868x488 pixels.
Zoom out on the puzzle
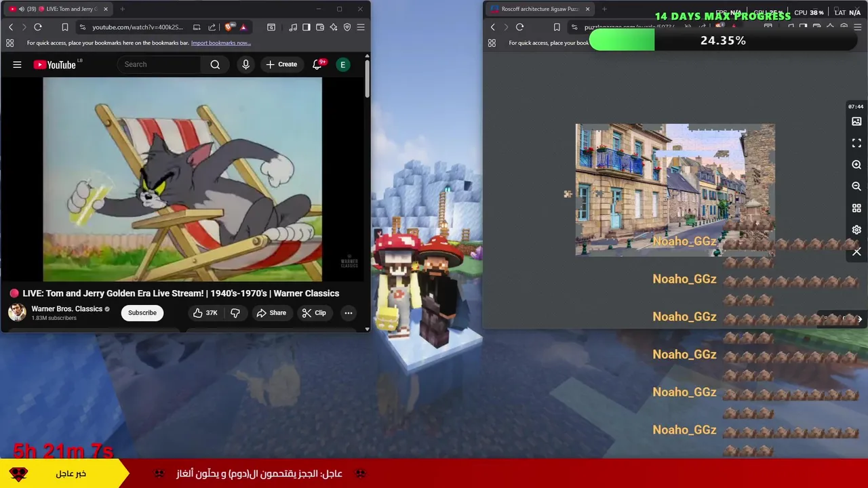coord(856,186)
